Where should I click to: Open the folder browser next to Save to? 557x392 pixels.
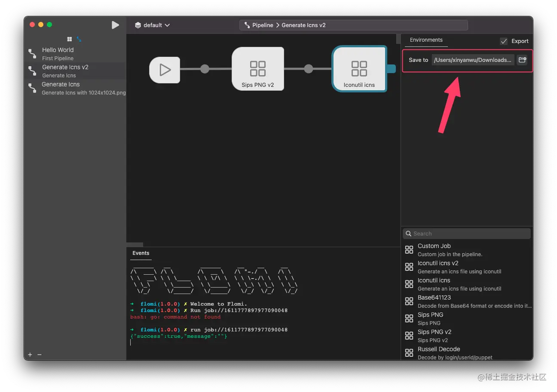point(522,60)
